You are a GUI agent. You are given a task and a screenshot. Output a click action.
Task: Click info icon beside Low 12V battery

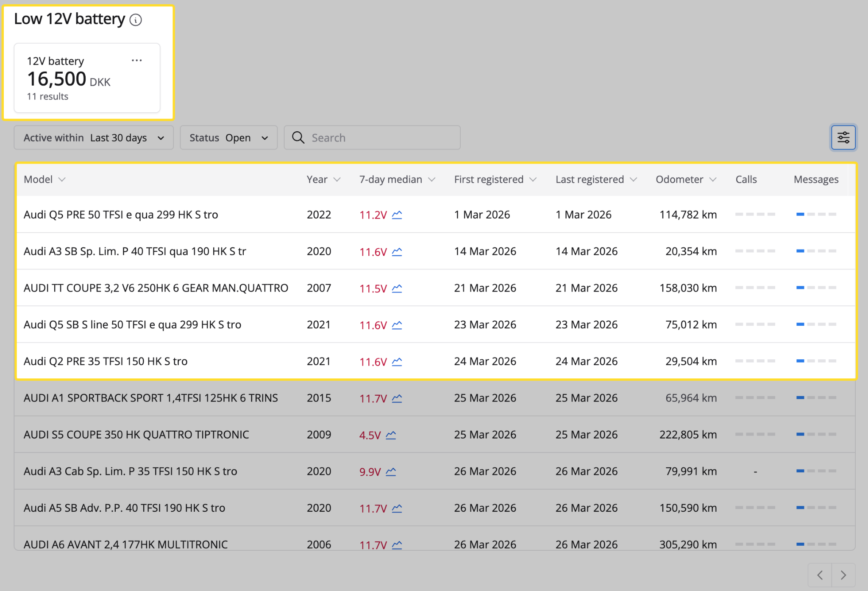coord(136,19)
